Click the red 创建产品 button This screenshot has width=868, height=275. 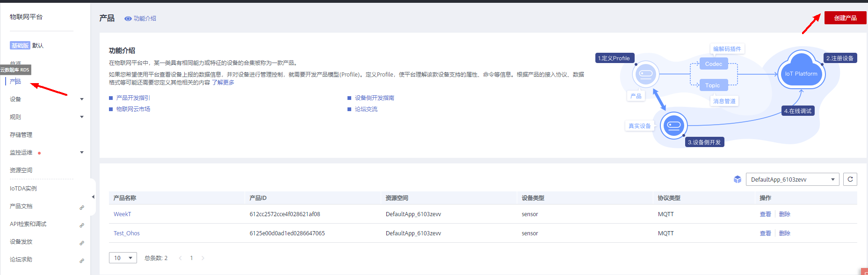[845, 18]
